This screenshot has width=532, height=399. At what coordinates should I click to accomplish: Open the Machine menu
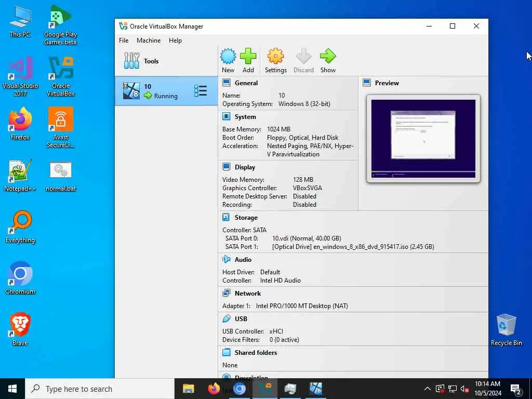click(x=149, y=41)
